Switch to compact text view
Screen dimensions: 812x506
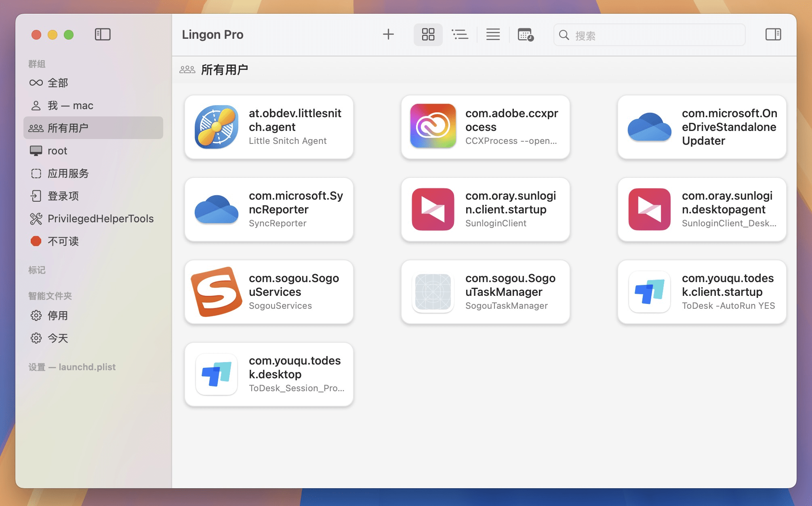492,34
